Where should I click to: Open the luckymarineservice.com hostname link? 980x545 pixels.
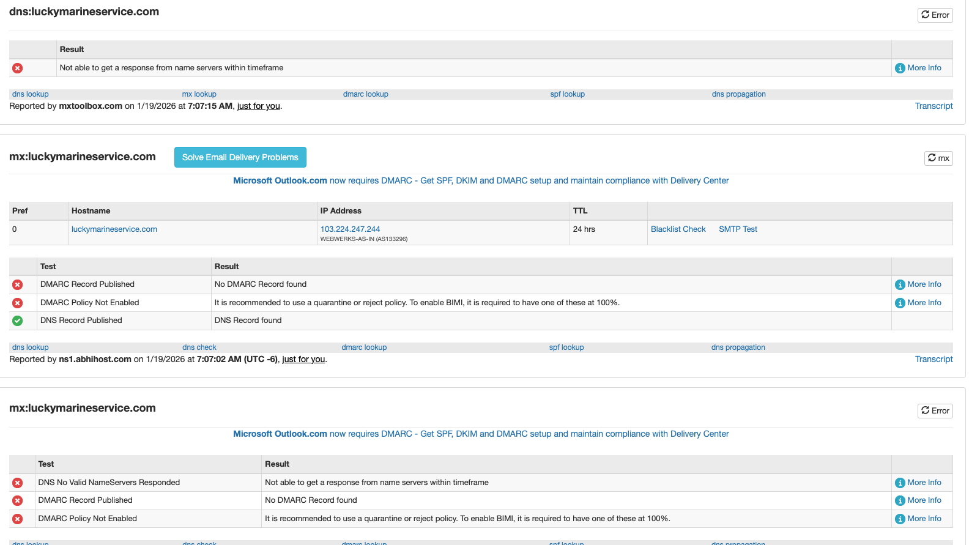(114, 229)
